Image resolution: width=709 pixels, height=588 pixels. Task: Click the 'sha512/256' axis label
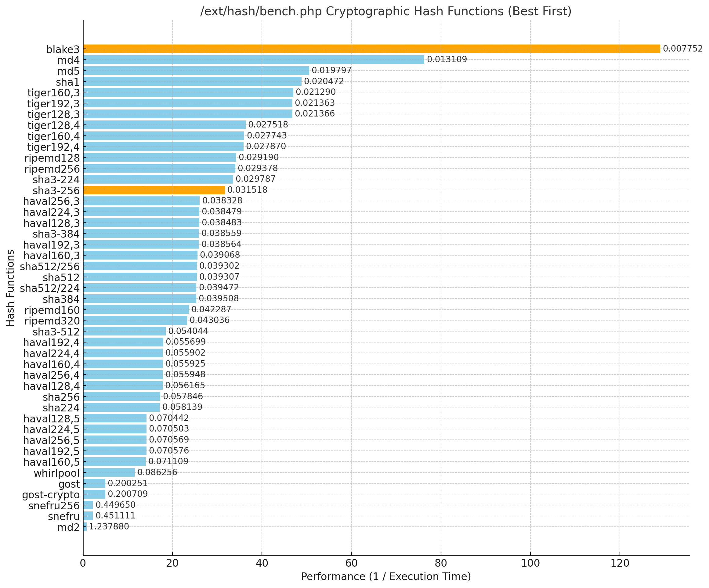coord(50,267)
